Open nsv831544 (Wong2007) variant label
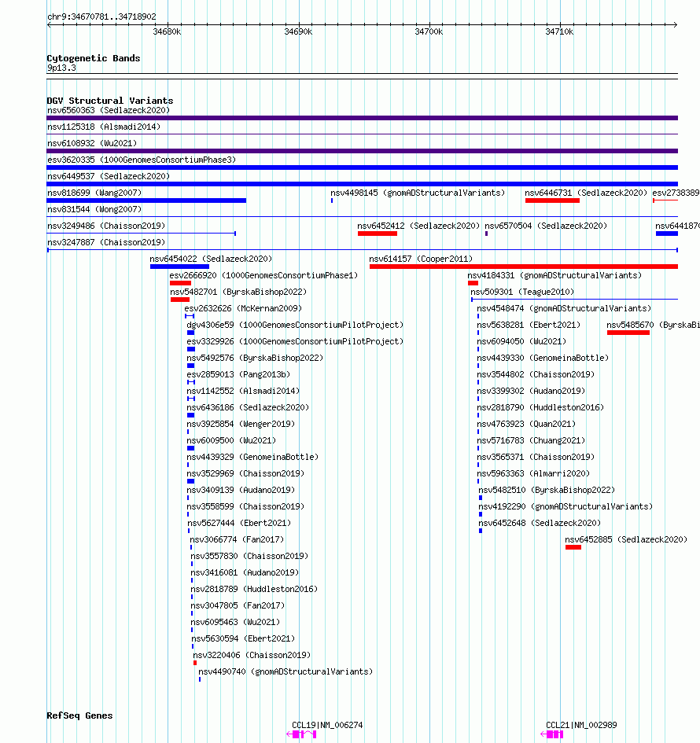 (94, 209)
